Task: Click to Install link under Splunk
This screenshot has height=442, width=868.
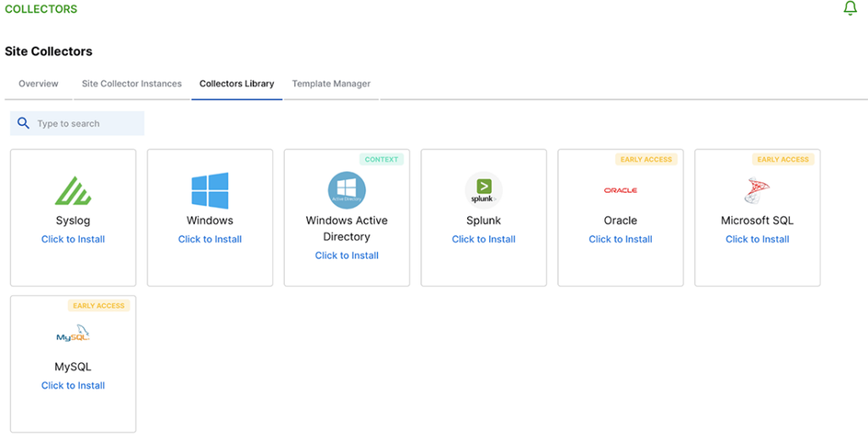Action: (x=483, y=239)
